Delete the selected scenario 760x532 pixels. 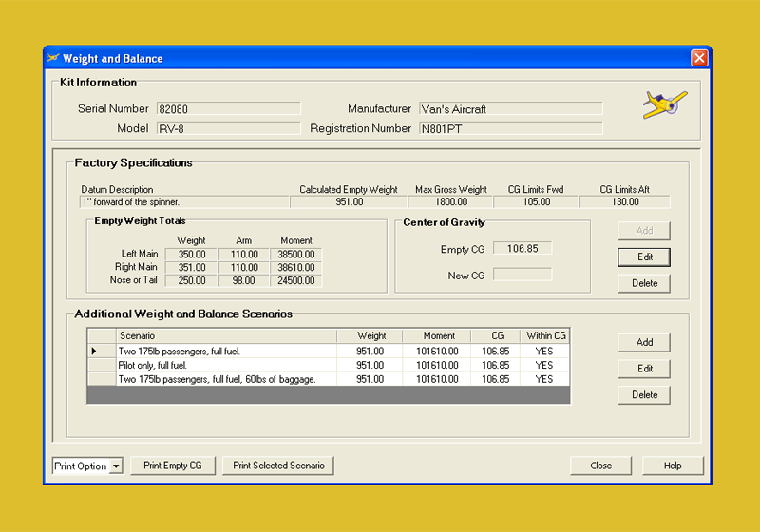click(x=644, y=395)
